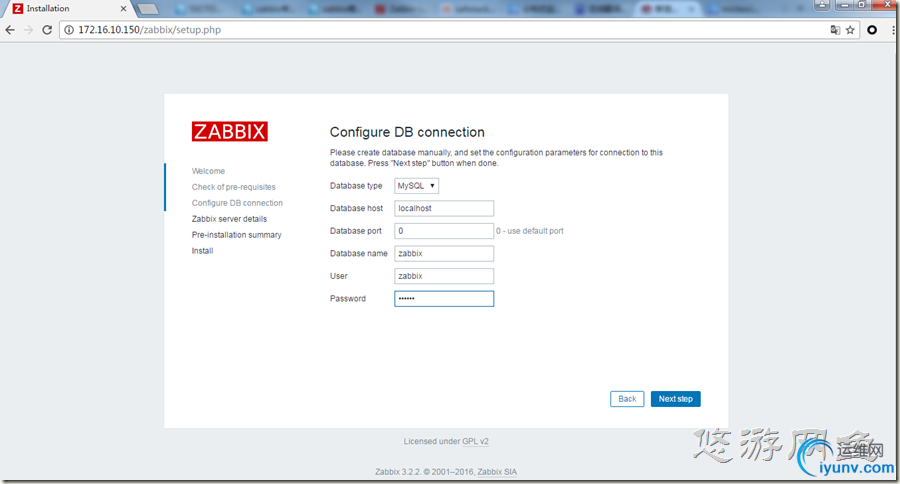This screenshot has height=484, width=900.
Task: Select Welcome step in sidebar
Action: click(x=208, y=171)
